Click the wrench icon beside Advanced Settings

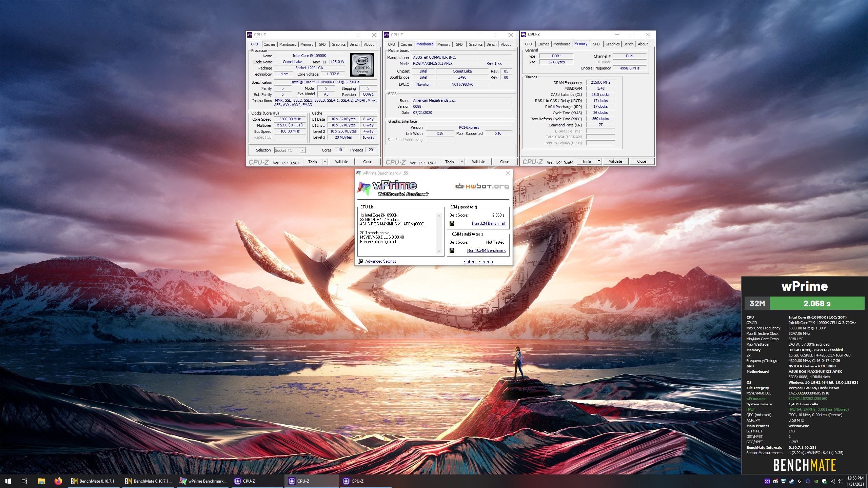coord(360,261)
